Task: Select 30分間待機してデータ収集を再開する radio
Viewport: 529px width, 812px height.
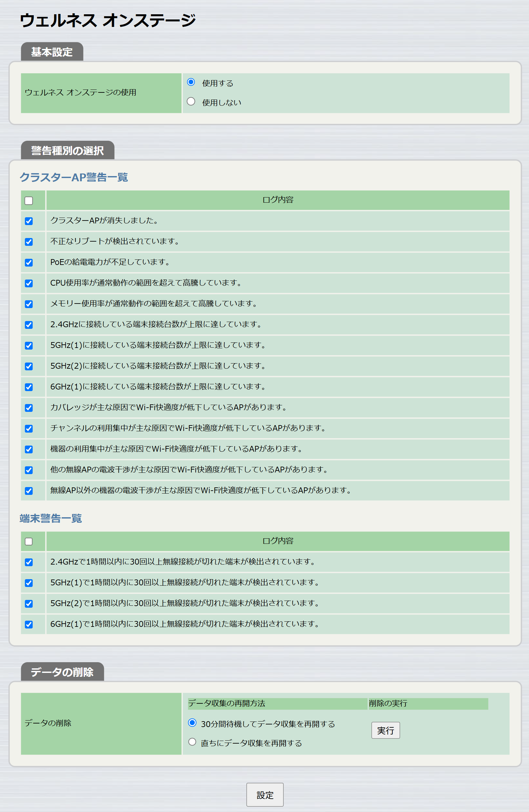Action: (192, 722)
